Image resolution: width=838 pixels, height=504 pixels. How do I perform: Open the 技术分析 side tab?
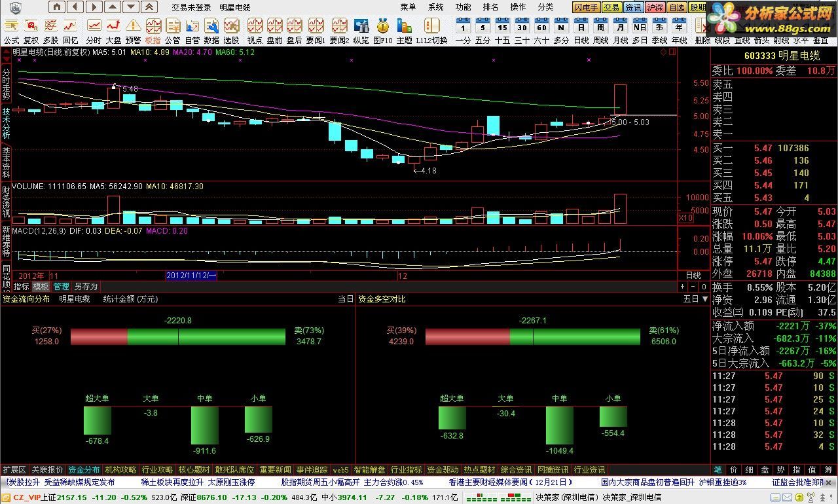pyautogui.click(x=6, y=123)
